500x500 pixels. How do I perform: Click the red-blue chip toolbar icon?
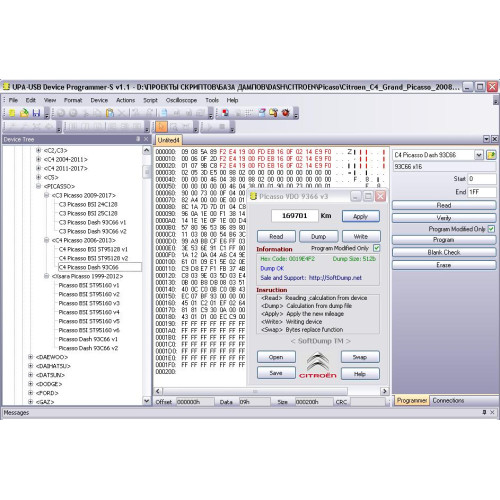coord(226,113)
